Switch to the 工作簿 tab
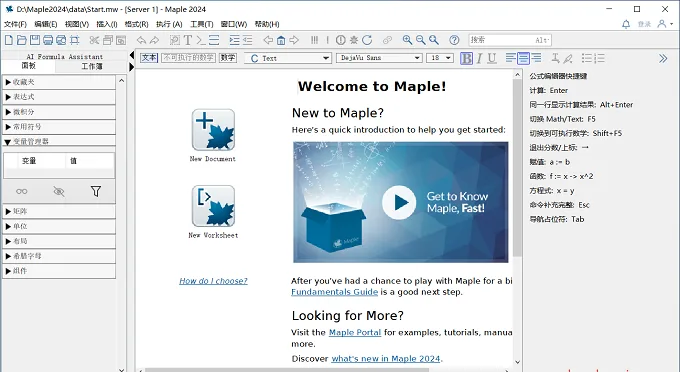 click(x=92, y=66)
